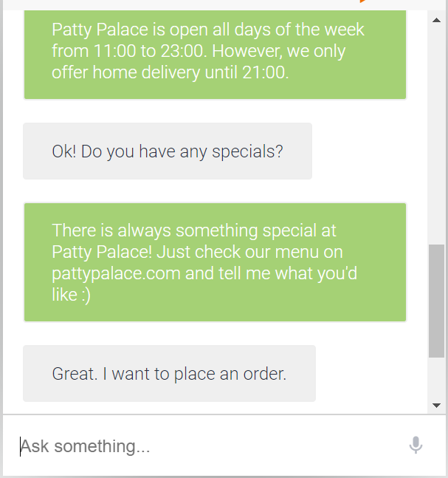Click the "Patty Palace!" text in the specials reply

click(102, 252)
